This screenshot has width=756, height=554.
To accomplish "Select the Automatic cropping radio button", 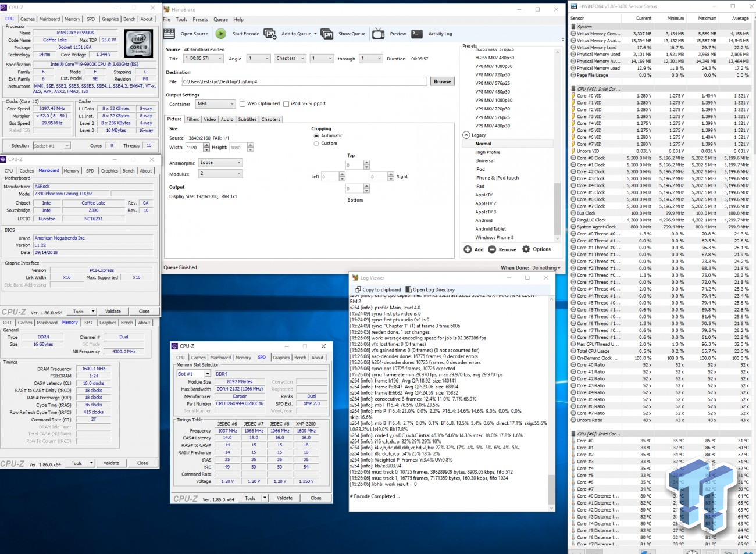I will point(316,136).
